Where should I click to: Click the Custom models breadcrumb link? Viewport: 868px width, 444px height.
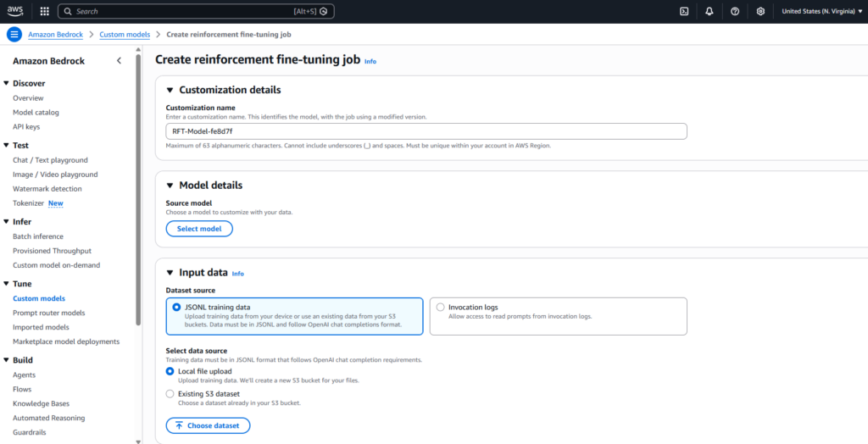point(126,35)
